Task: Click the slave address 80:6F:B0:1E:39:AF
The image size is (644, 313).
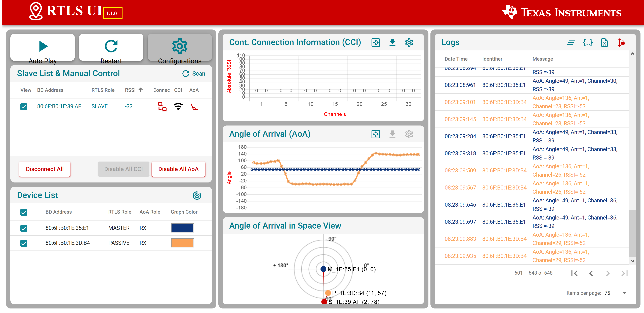Action: point(59,106)
